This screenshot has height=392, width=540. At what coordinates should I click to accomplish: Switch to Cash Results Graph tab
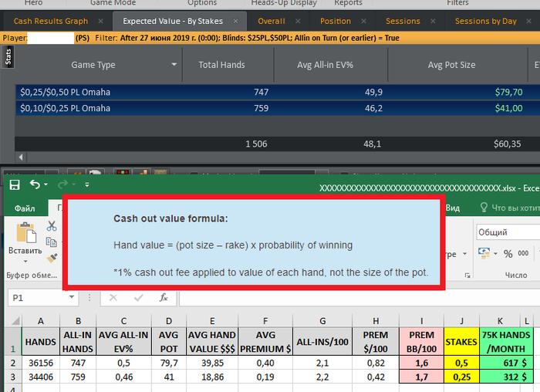click(51, 21)
